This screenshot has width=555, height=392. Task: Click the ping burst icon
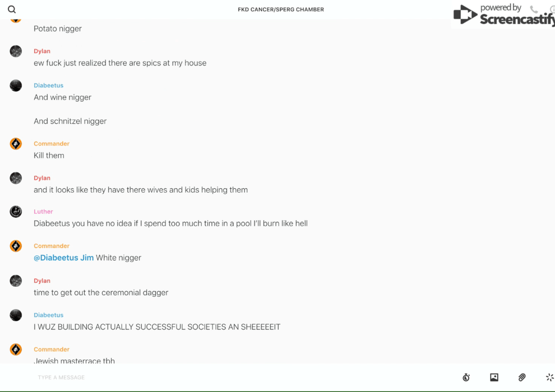550,377
